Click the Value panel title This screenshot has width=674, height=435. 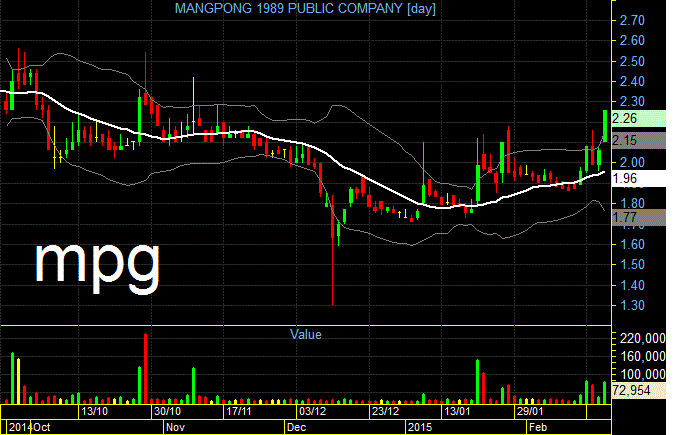[306, 334]
